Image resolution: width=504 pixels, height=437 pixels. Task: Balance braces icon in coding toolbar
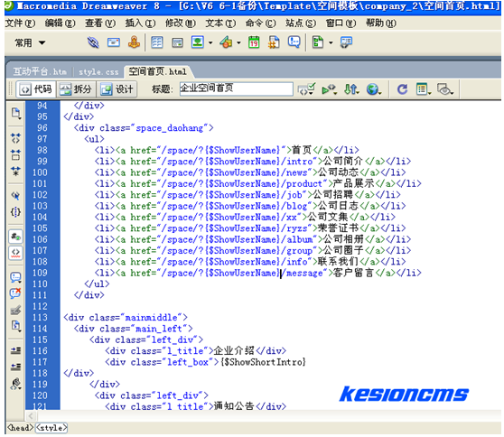click(x=15, y=212)
